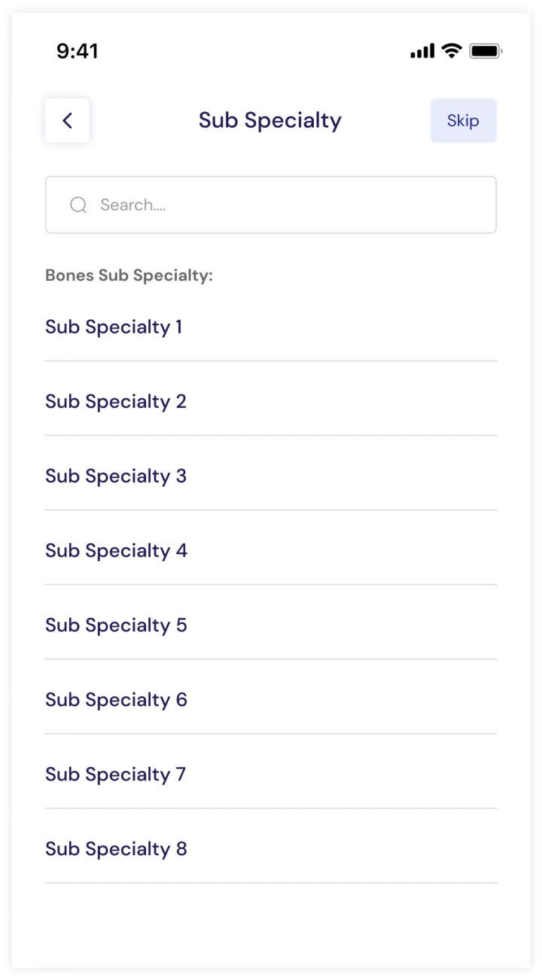
Task: Select Sub Specialty 4 option
Action: pos(116,550)
